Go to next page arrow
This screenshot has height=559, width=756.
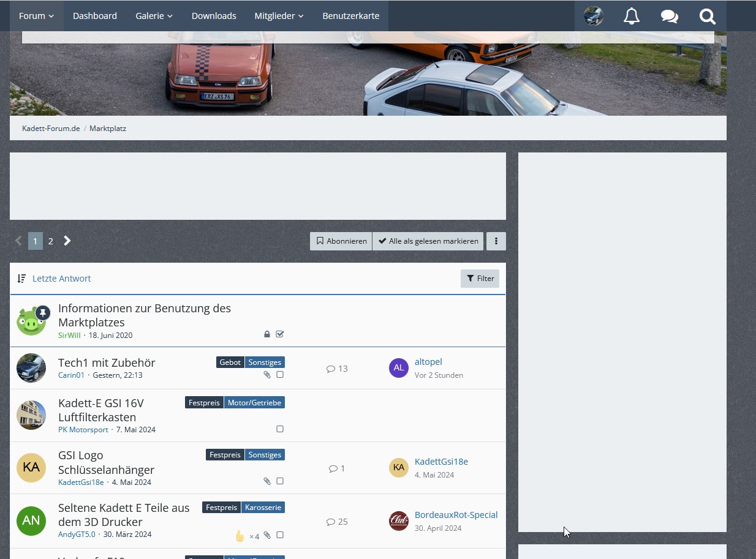pyautogui.click(x=67, y=241)
